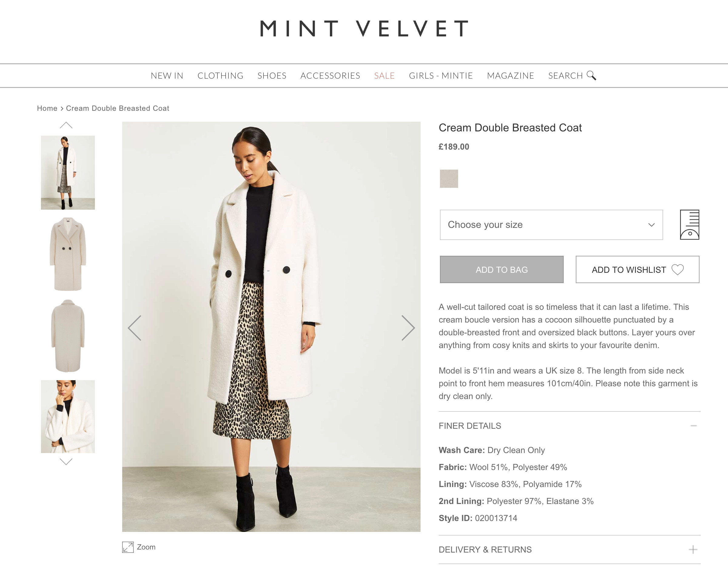Show previous product image arrow
Viewport: 728px width, 575px height.
coord(135,328)
